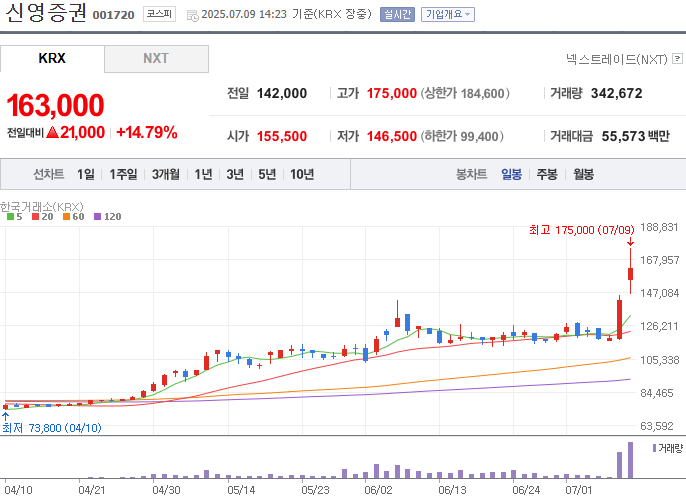Image resolution: width=686 pixels, height=499 pixels.
Task: Select the 일봉 daily candle chart
Action: coord(511,174)
